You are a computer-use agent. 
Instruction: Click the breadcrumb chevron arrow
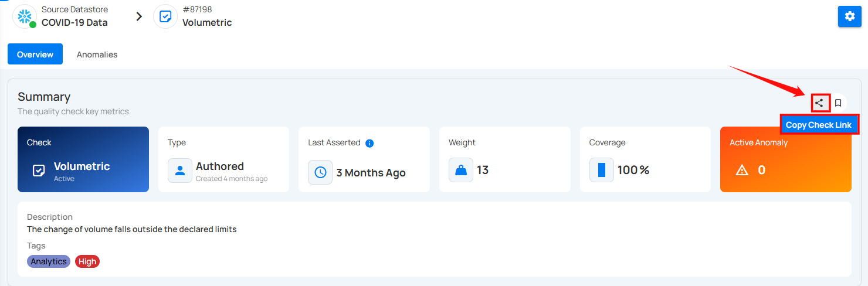139,16
